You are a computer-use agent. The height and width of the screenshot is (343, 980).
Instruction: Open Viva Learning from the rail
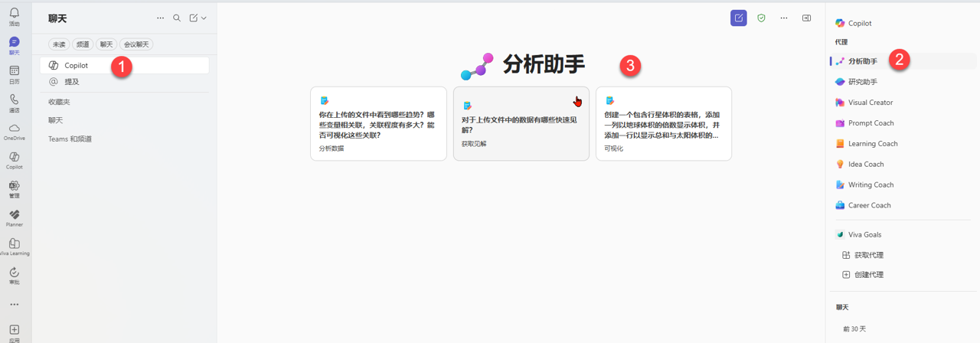(15, 247)
